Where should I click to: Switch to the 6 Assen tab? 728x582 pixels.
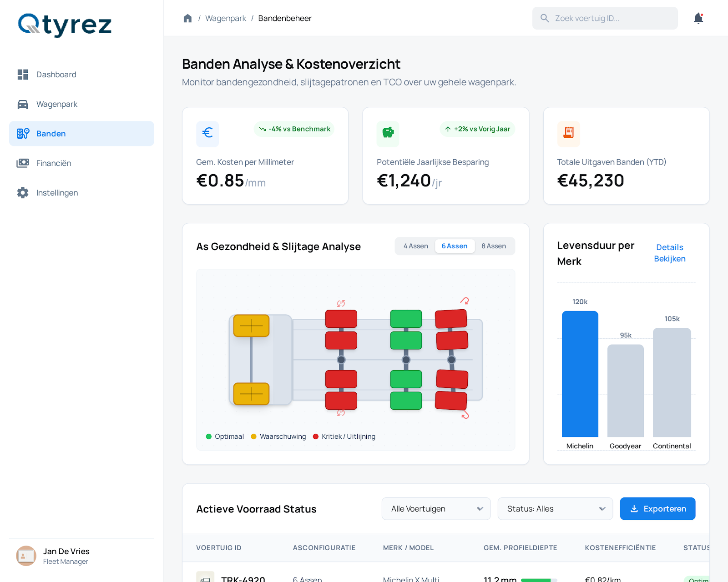[455, 246]
